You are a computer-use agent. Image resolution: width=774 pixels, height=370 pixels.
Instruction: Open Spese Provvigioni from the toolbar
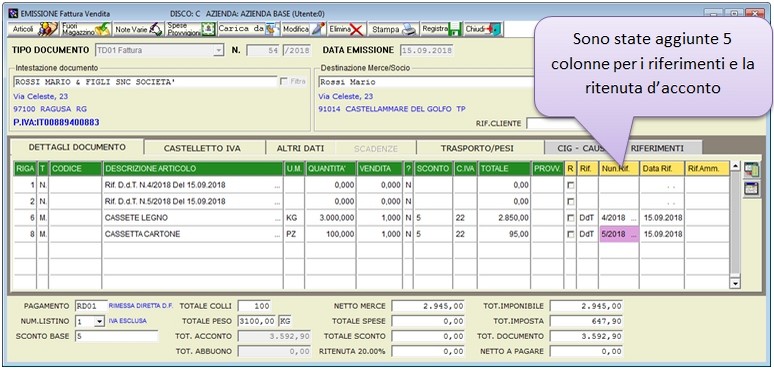(x=191, y=30)
